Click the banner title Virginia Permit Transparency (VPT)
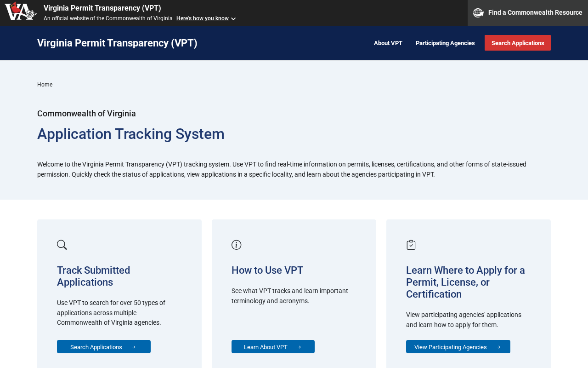 pyautogui.click(x=102, y=8)
